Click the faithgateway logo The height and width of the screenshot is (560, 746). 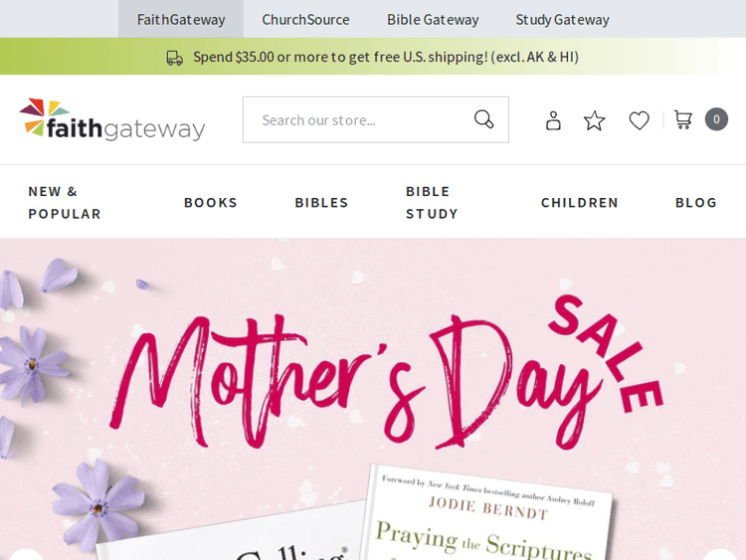pyautogui.click(x=112, y=120)
